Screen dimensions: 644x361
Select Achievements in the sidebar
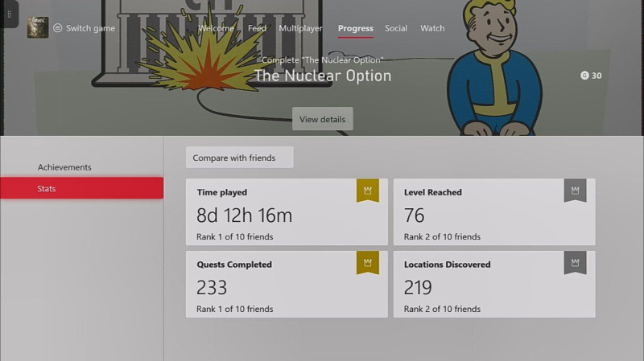[64, 167]
